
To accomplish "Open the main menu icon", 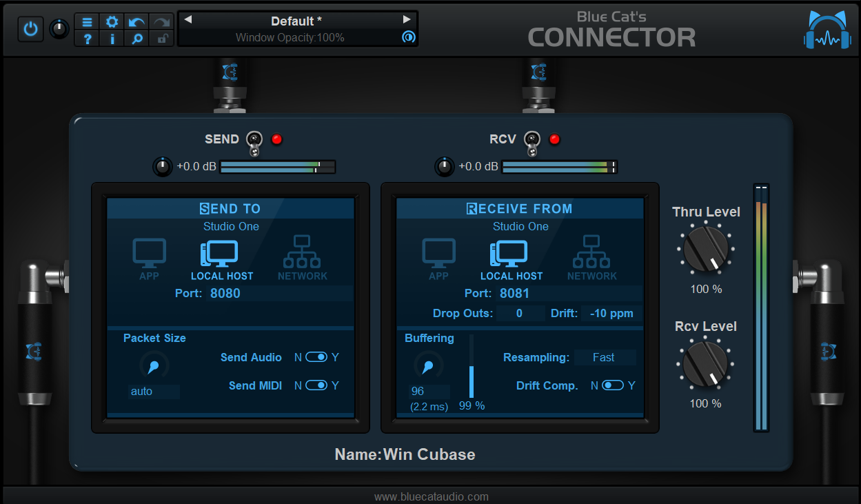I will point(87,22).
